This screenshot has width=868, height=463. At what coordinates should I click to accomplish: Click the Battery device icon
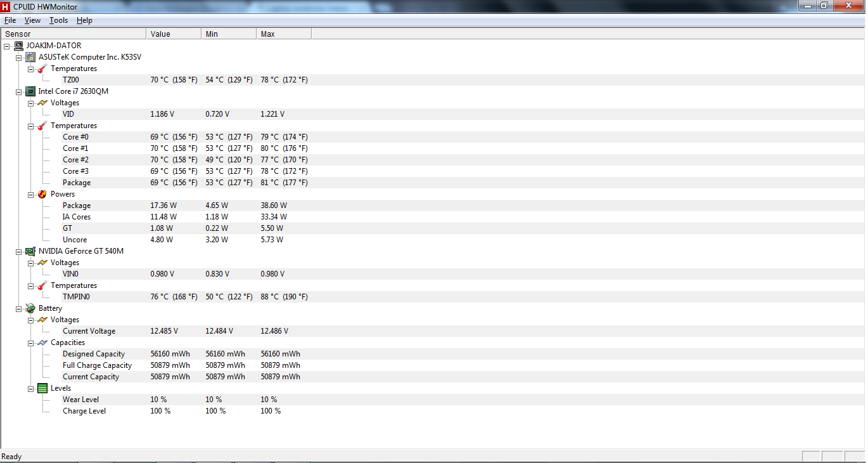(30, 308)
